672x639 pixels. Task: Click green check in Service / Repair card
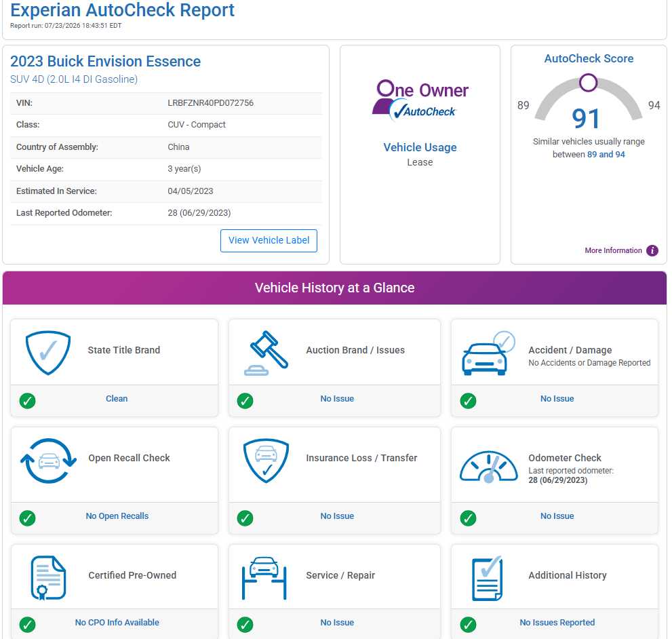click(245, 625)
